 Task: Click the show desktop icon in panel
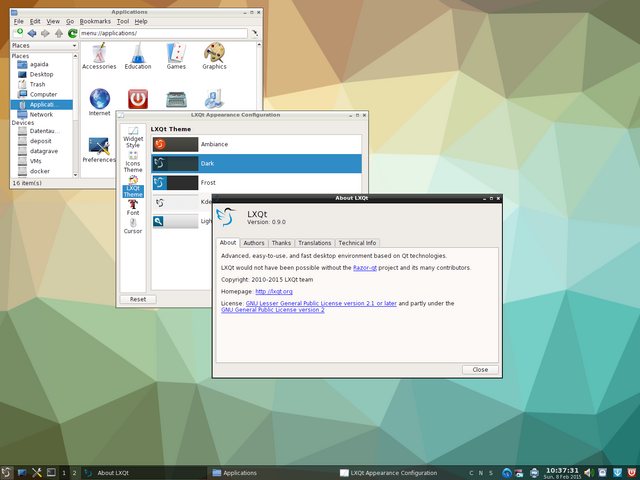(22, 473)
